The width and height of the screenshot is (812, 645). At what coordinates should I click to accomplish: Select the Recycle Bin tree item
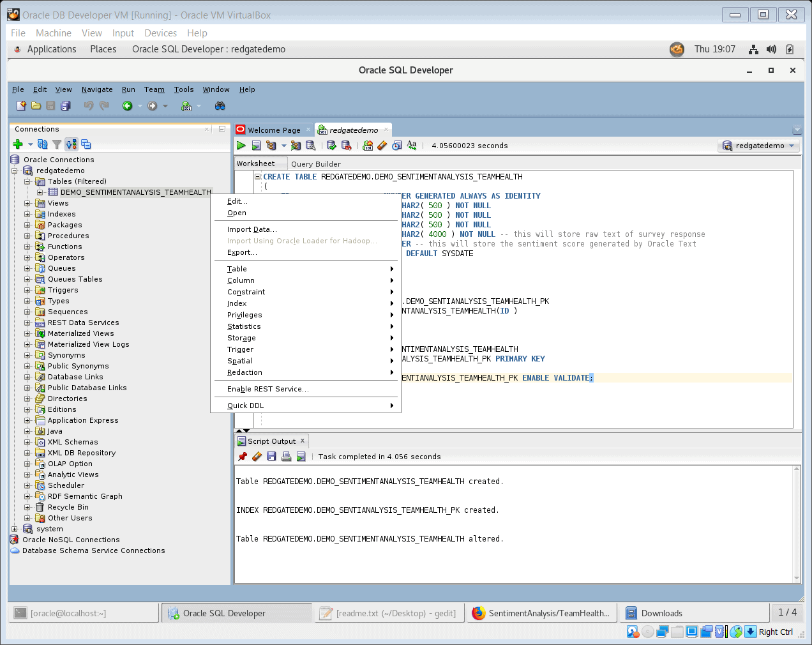click(68, 507)
